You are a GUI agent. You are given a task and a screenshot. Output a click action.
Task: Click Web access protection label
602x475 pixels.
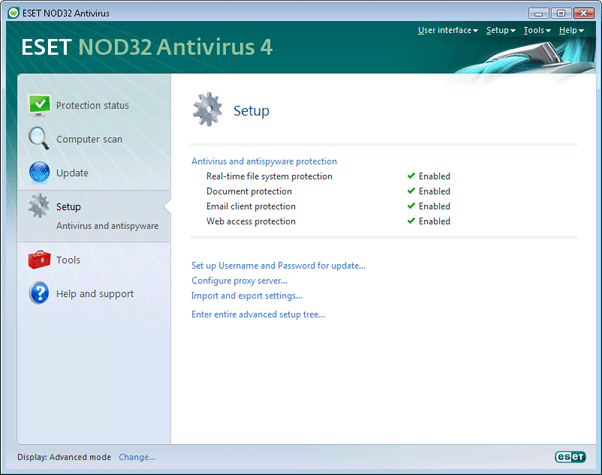pyautogui.click(x=251, y=221)
